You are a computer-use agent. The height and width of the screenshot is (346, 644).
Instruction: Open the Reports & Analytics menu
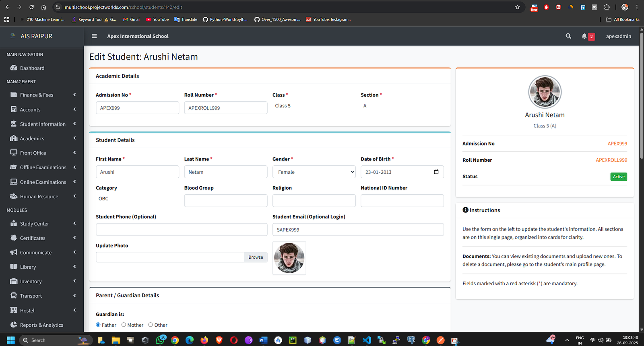41,325
